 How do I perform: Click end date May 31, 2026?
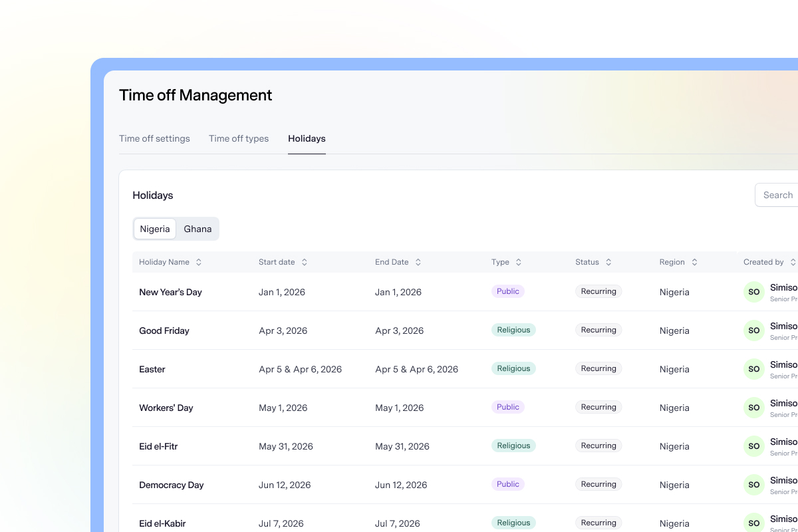click(x=402, y=446)
